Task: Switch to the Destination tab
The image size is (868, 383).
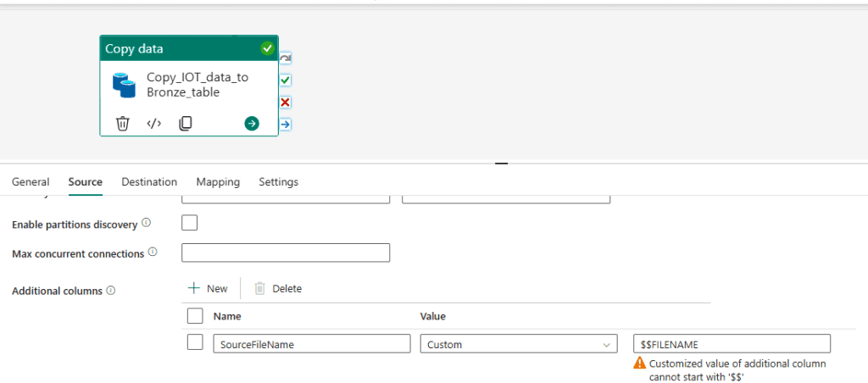Action: click(x=149, y=182)
